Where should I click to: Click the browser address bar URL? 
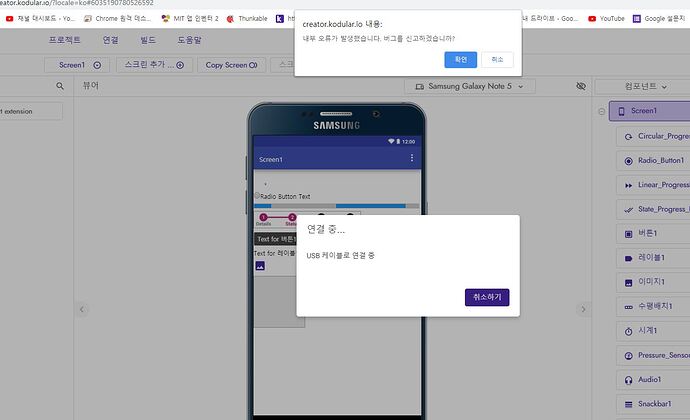click(77, 3)
